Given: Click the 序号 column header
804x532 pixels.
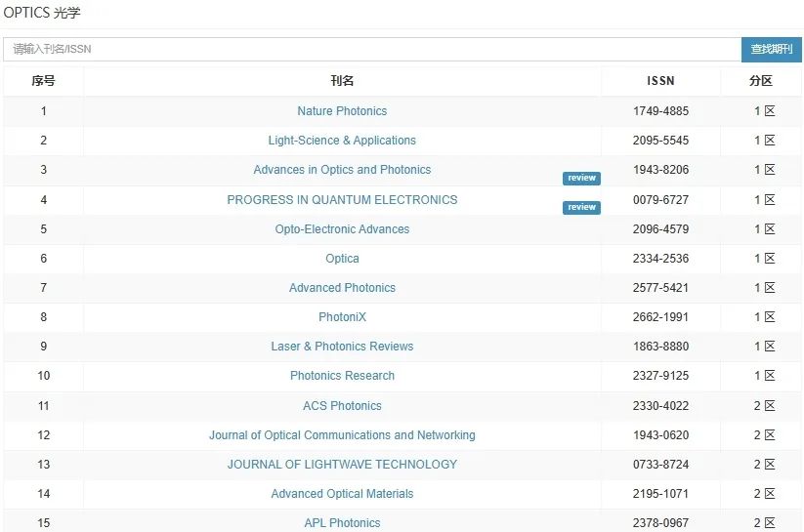Looking at the screenshot, I should pos(43,80).
